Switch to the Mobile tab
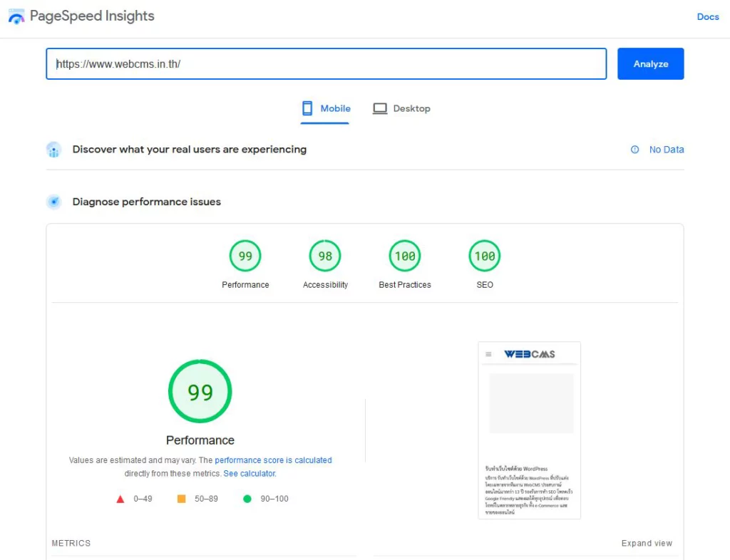The image size is (730, 560). tap(326, 108)
